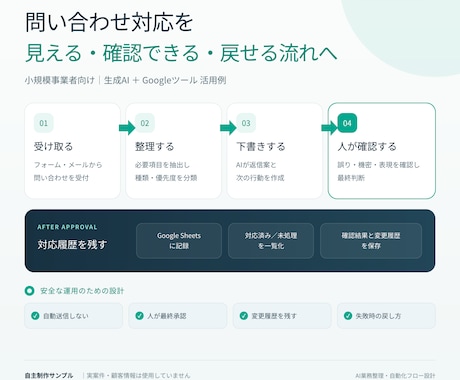Click the 変更履歴を残す chip label

pyautogui.click(x=274, y=316)
